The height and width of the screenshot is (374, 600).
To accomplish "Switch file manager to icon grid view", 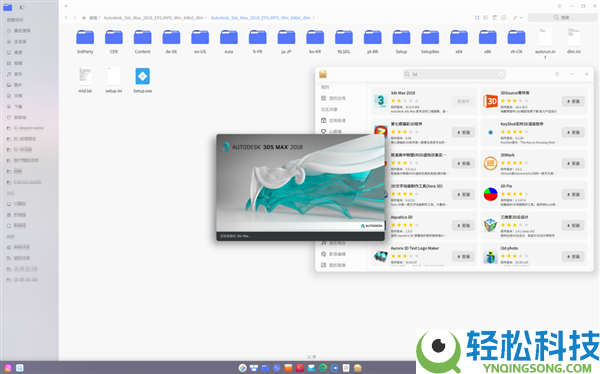I will 477,18.
